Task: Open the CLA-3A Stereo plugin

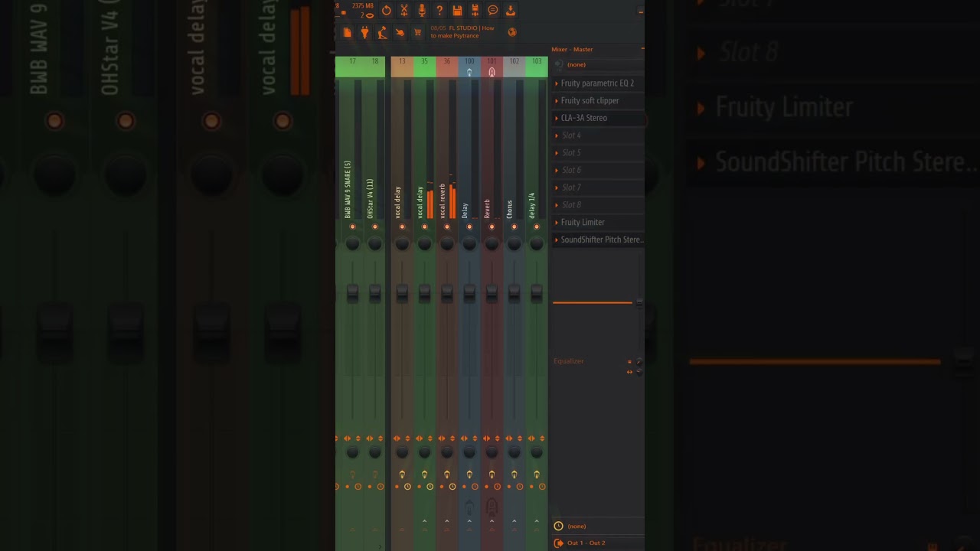Action: pos(584,119)
